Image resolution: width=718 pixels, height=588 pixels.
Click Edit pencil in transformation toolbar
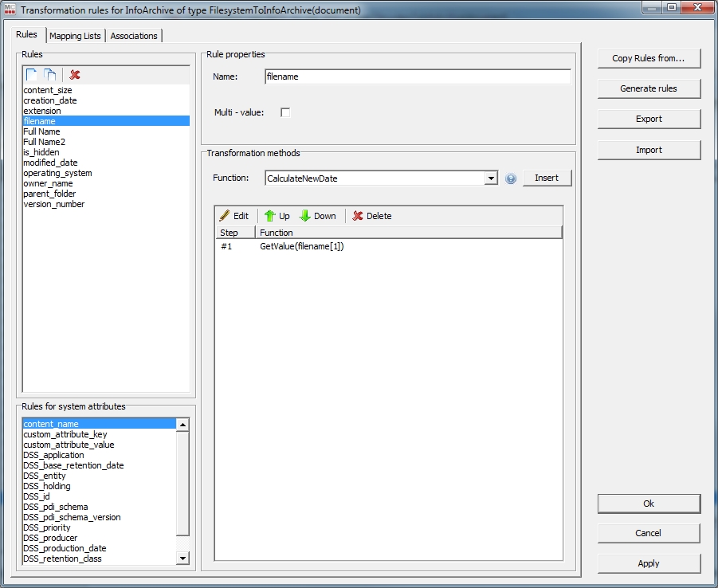pyautogui.click(x=234, y=216)
